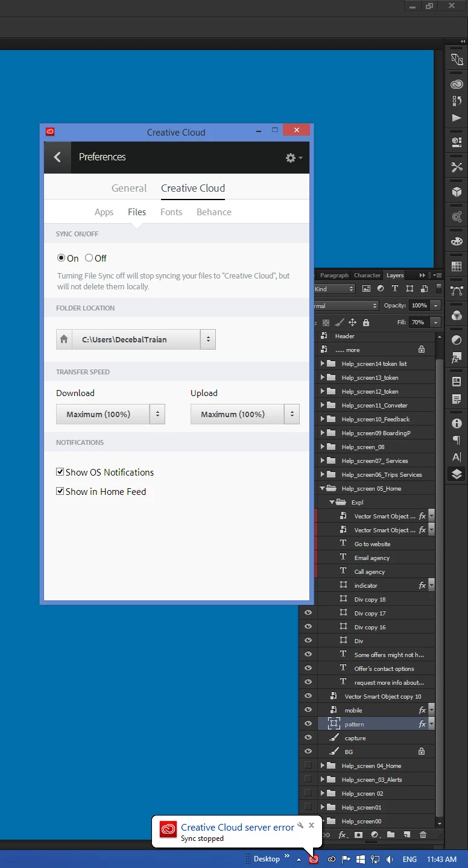Select the On radio button for sync
The image size is (468, 868).
(x=61, y=258)
